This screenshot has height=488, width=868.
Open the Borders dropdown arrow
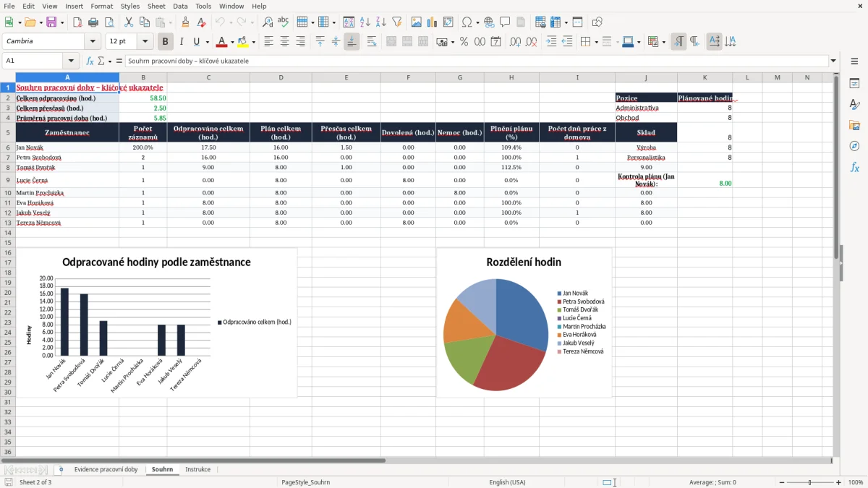(x=598, y=42)
